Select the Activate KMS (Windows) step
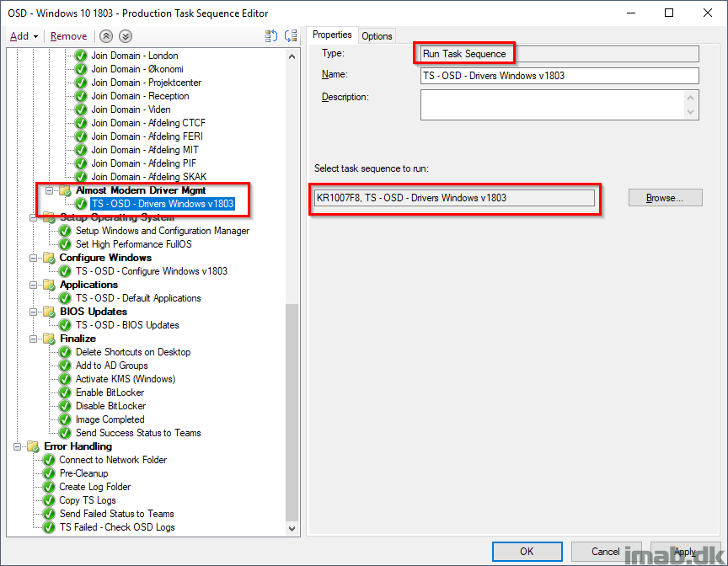The image size is (728, 566). pos(126,379)
